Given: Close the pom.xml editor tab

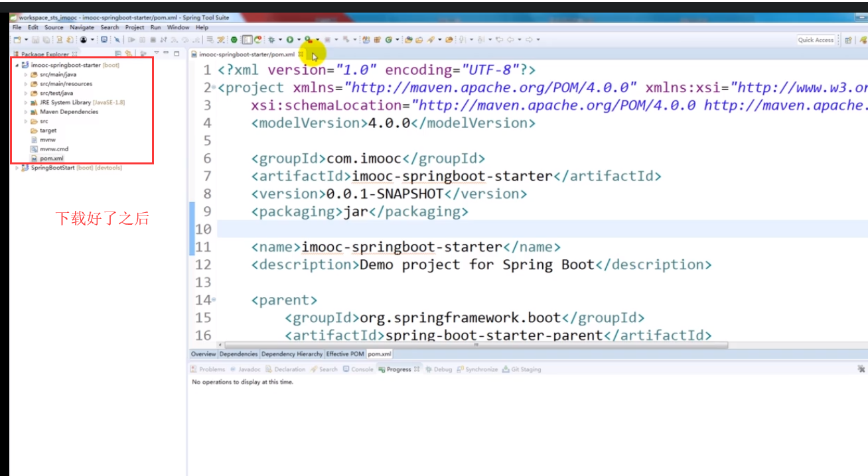Looking at the screenshot, I should click(x=301, y=54).
